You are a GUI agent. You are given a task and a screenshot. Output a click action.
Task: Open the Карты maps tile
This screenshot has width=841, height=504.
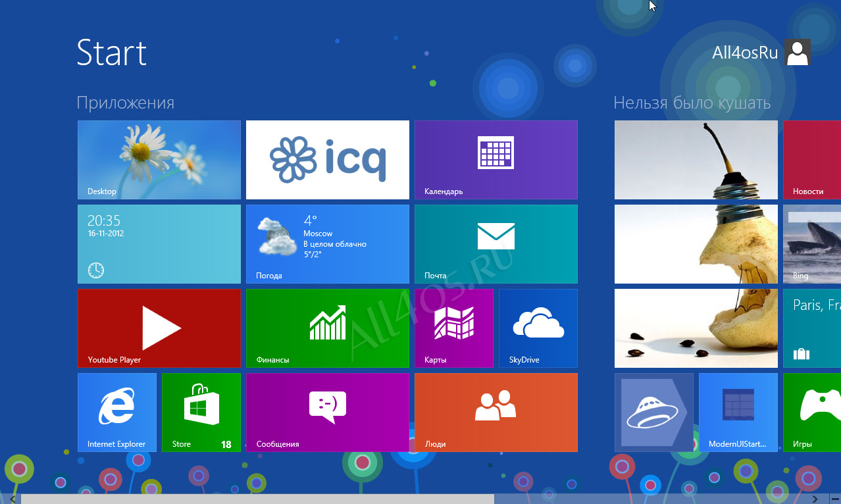coord(454,328)
